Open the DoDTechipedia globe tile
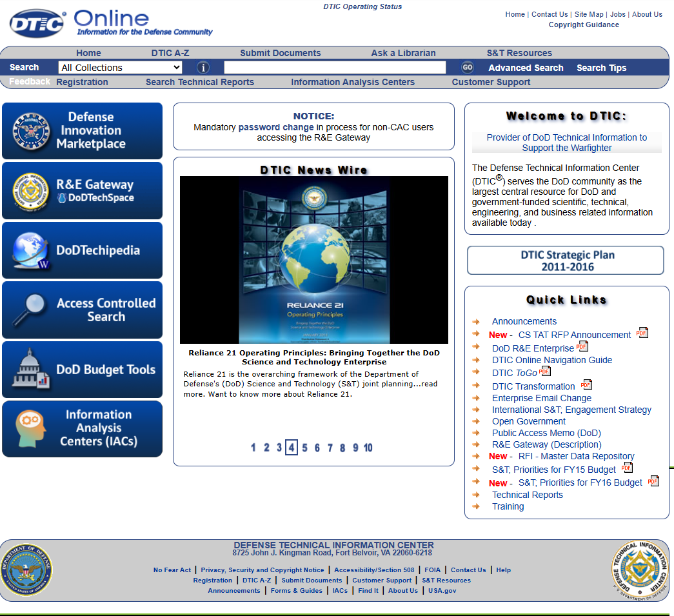Image resolution: width=674 pixels, height=616 pixels. point(82,250)
